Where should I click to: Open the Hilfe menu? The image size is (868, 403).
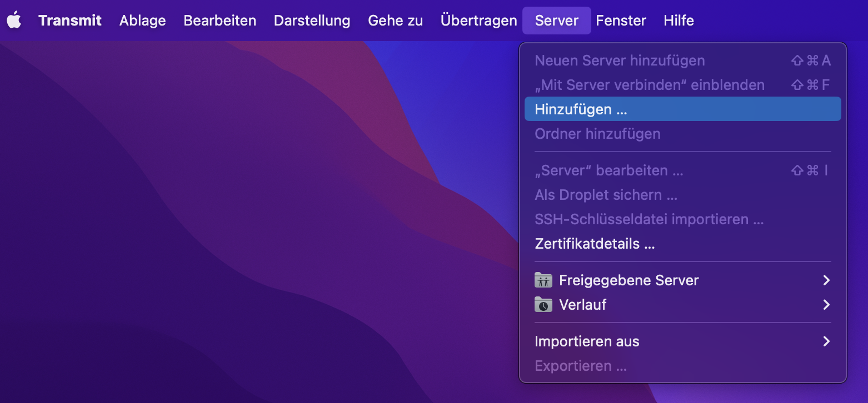pyautogui.click(x=679, y=21)
